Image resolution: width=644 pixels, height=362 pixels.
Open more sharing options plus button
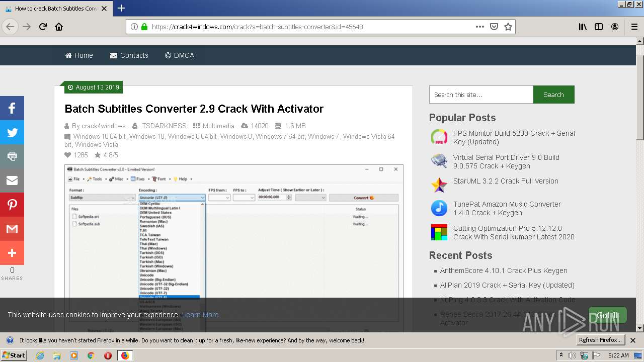12,253
